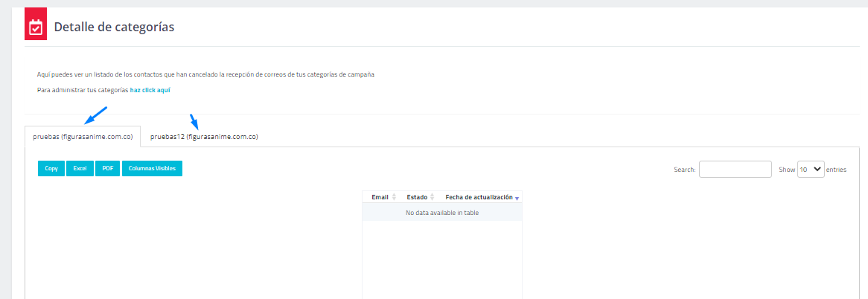The width and height of the screenshot is (868, 299).
Task: Open the Columnas Visibles column picker
Action: pyautogui.click(x=152, y=169)
